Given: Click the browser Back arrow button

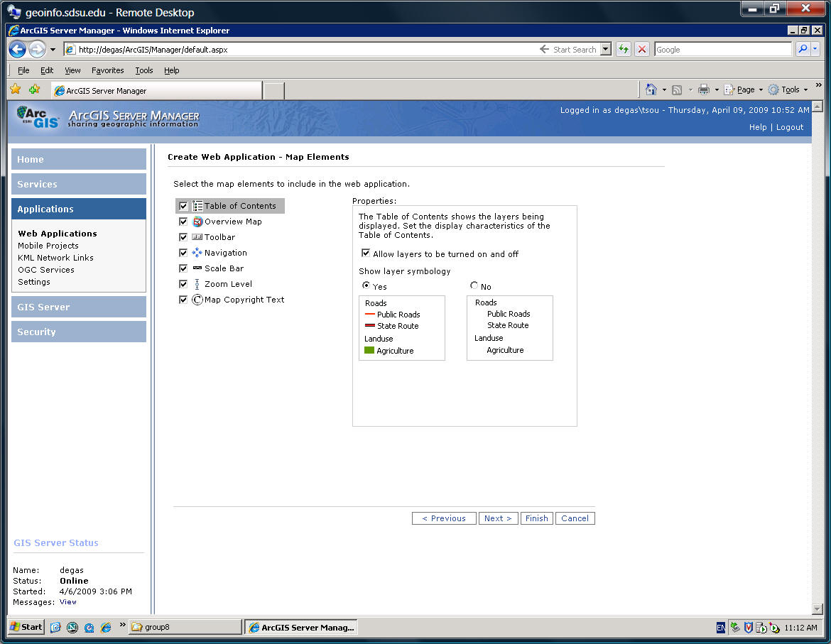Looking at the screenshot, I should [x=18, y=50].
